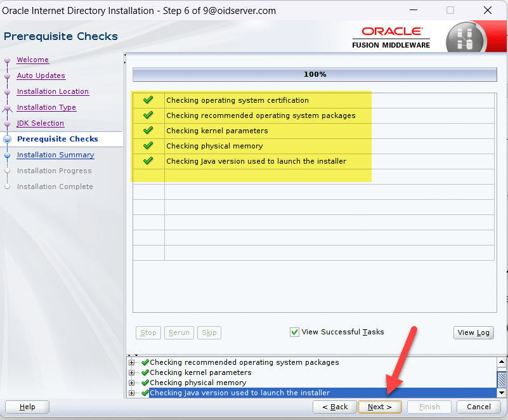Click the Prerequisite Checks step bullet icon

(x=8, y=139)
